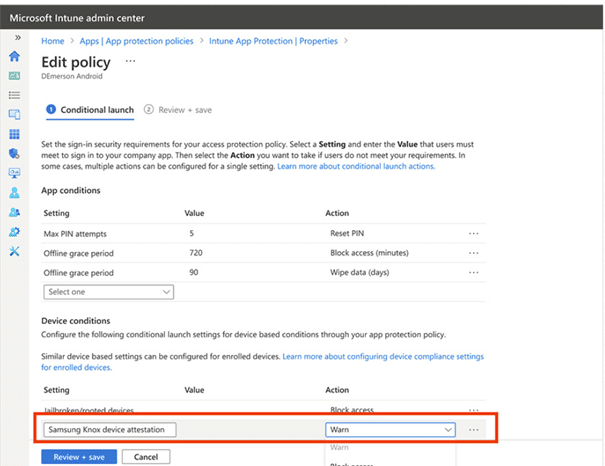Click the Wipe data (days) action text
Viewport: 605px width, 466px height.
[359, 272]
